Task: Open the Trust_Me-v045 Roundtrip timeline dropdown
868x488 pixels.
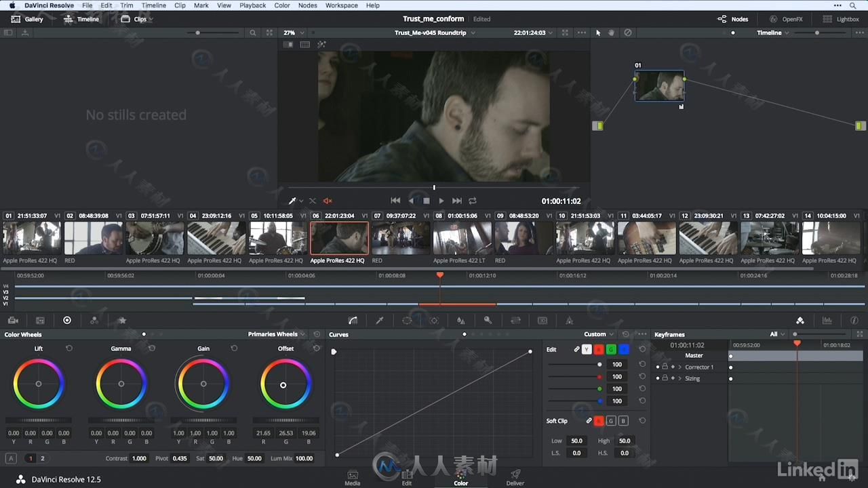Action: [x=435, y=33]
